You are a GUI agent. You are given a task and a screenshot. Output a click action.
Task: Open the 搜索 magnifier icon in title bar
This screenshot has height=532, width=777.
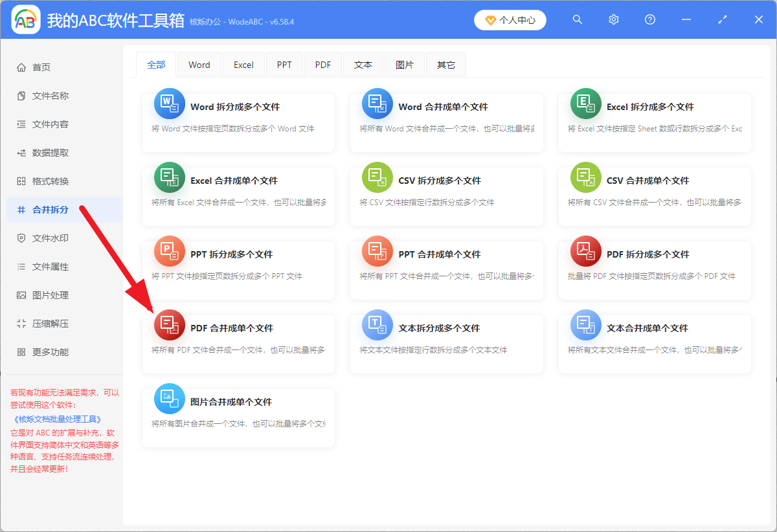pos(577,19)
